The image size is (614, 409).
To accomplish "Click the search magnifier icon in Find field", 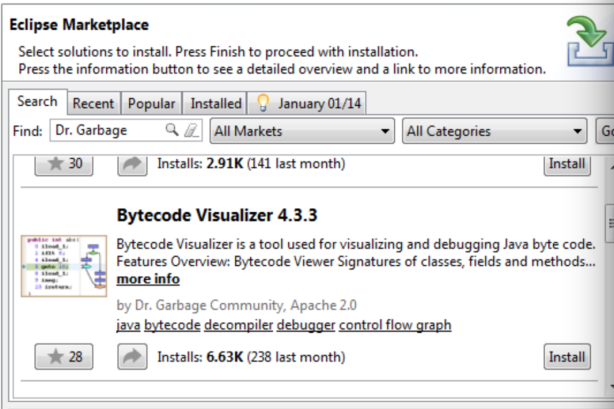I will (171, 130).
